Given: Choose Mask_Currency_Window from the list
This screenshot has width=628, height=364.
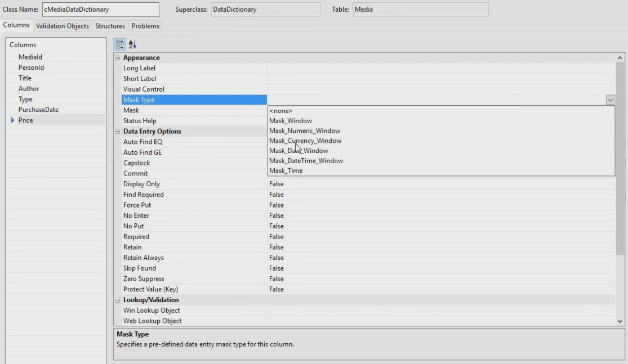Looking at the screenshot, I should [305, 141].
